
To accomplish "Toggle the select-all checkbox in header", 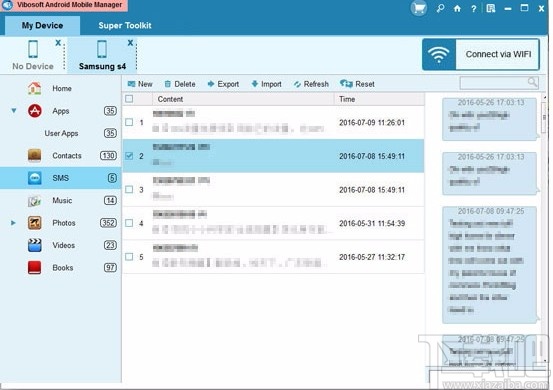I will tap(129, 99).
